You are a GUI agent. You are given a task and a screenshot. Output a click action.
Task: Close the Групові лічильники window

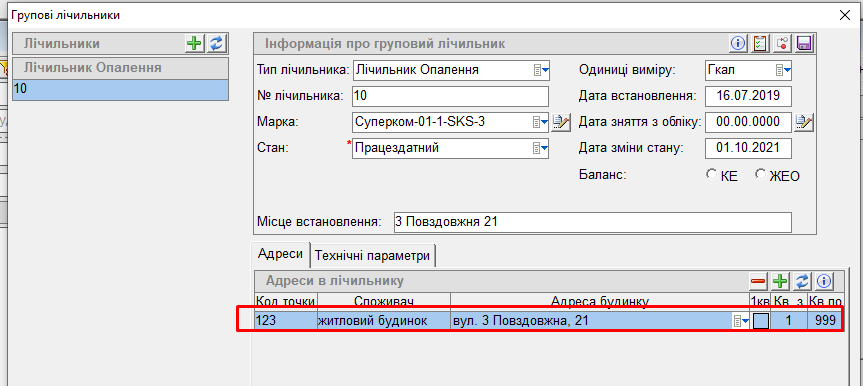click(x=845, y=15)
